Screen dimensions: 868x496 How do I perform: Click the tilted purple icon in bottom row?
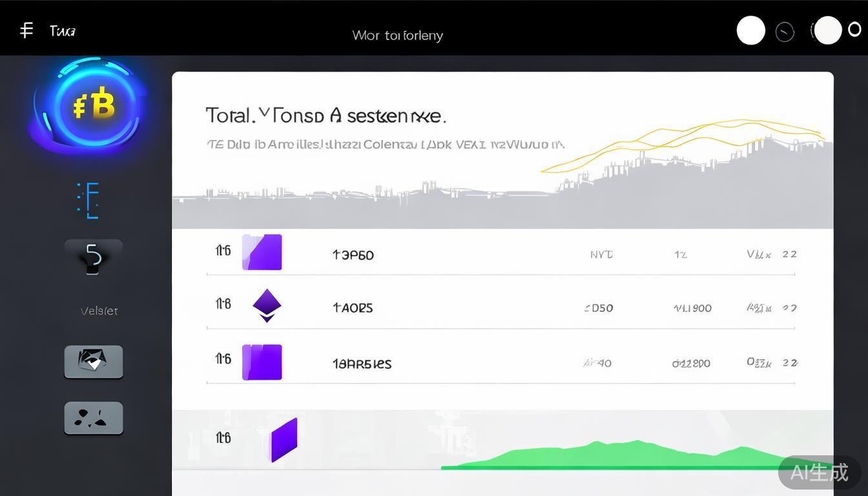click(284, 439)
